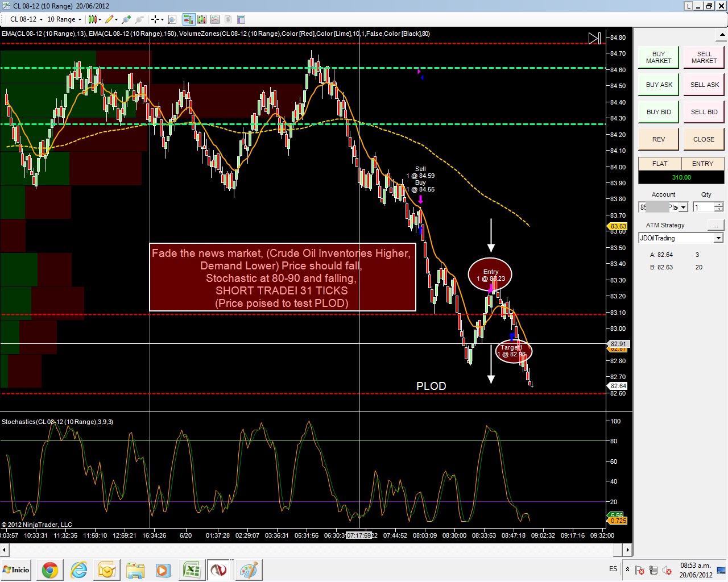Open Excel from the taskbar
Screen dimensions: 728x582
pyautogui.click(x=191, y=570)
